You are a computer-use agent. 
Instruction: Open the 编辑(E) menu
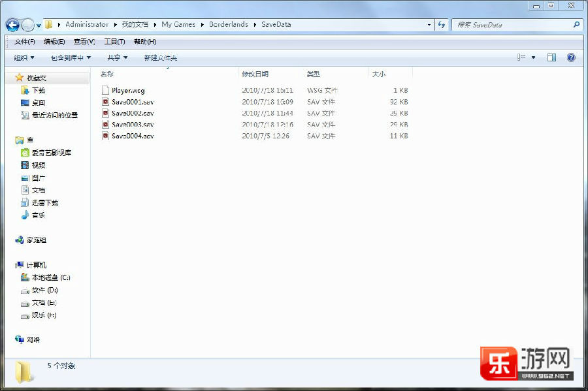tap(54, 42)
